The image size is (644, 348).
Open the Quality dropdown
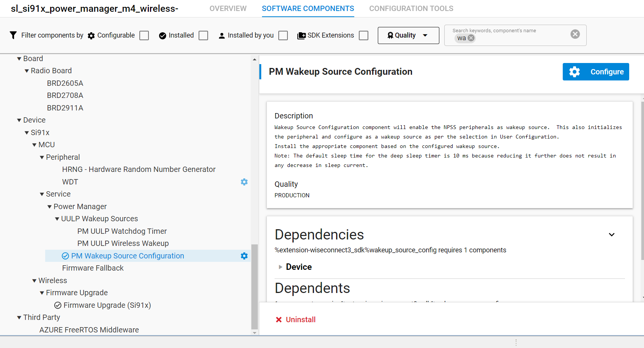(x=408, y=35)
